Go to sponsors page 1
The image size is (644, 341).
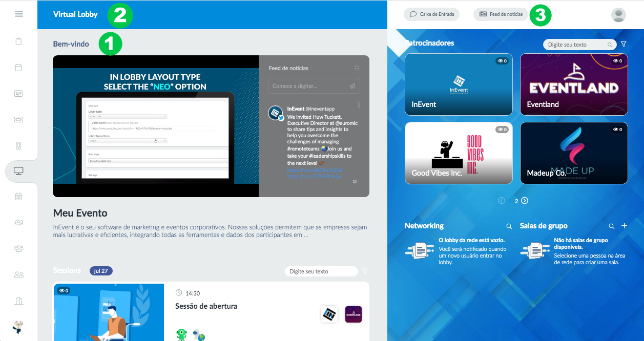click(x=509, y=201)
